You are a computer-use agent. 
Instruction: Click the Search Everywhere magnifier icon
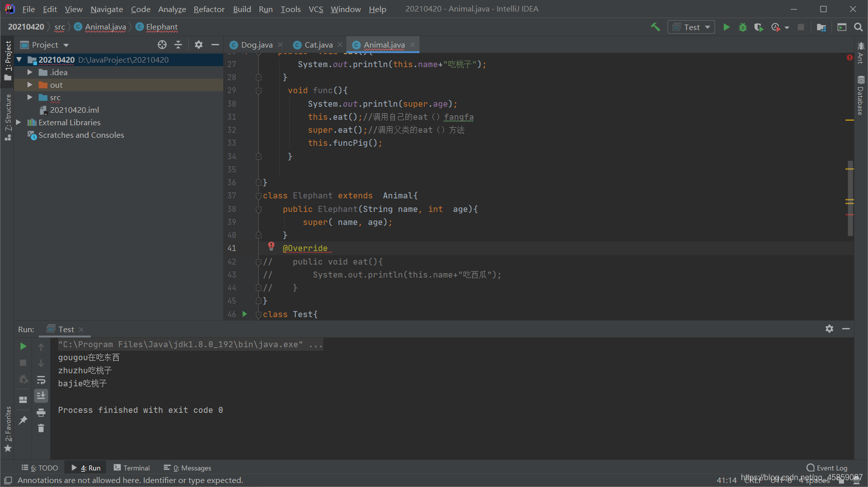pyautogui.click(x=858, y=27)
